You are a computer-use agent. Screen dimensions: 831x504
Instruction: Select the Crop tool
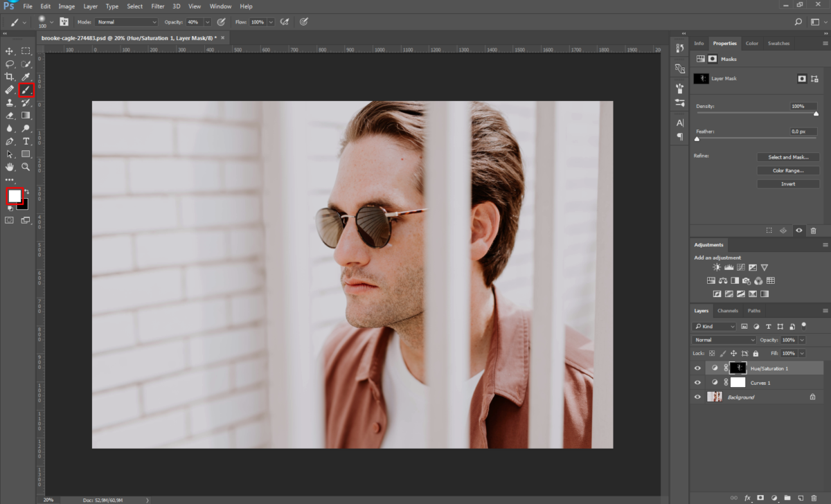click(10, 76)
